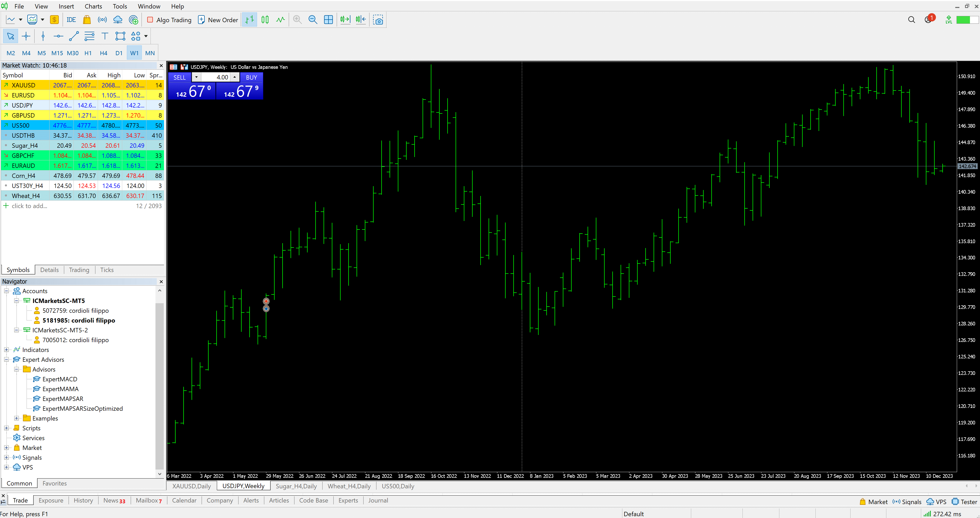
Task: Switch timeframe to H1
Action: pos(88,53)
